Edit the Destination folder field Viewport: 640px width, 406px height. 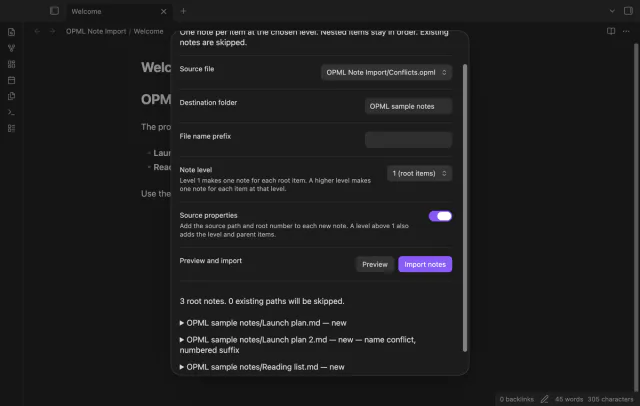408,106
